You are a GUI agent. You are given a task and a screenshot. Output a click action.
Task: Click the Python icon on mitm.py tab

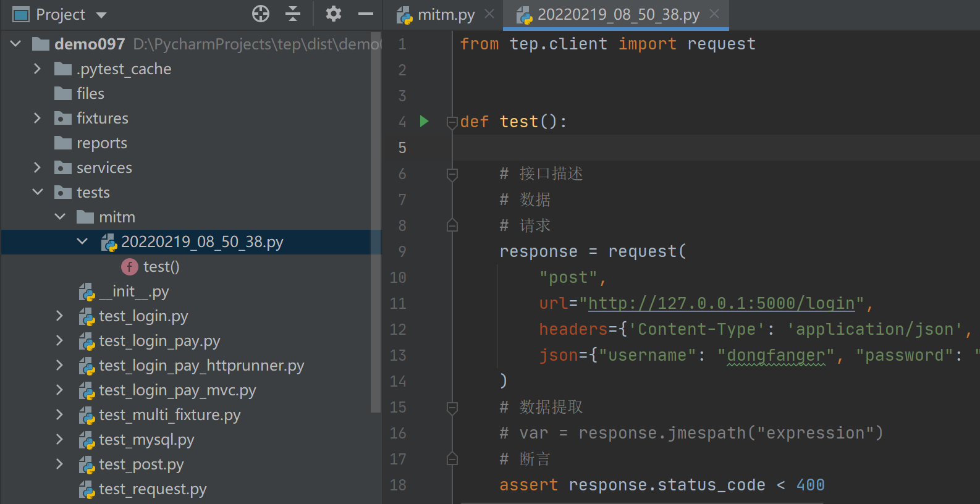tap(404, 15)
